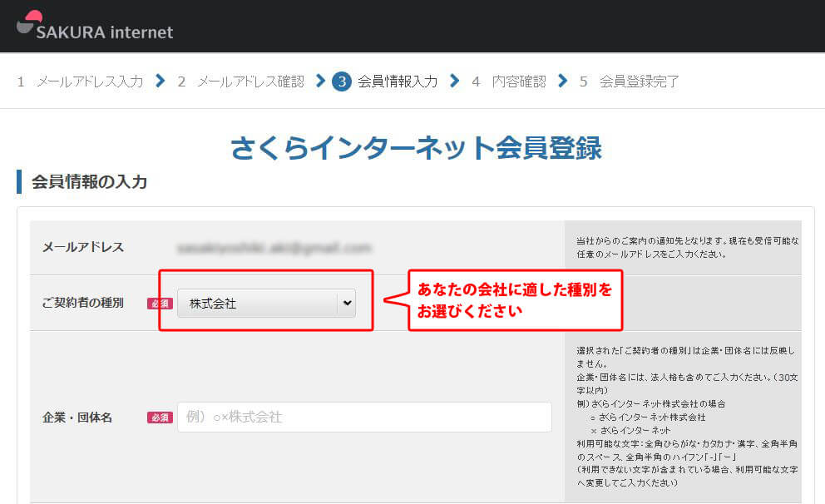The image size is (825, 504).
Task: Click the pink logo mark above SAKURA internet
Action: click(x=34, y=14)
